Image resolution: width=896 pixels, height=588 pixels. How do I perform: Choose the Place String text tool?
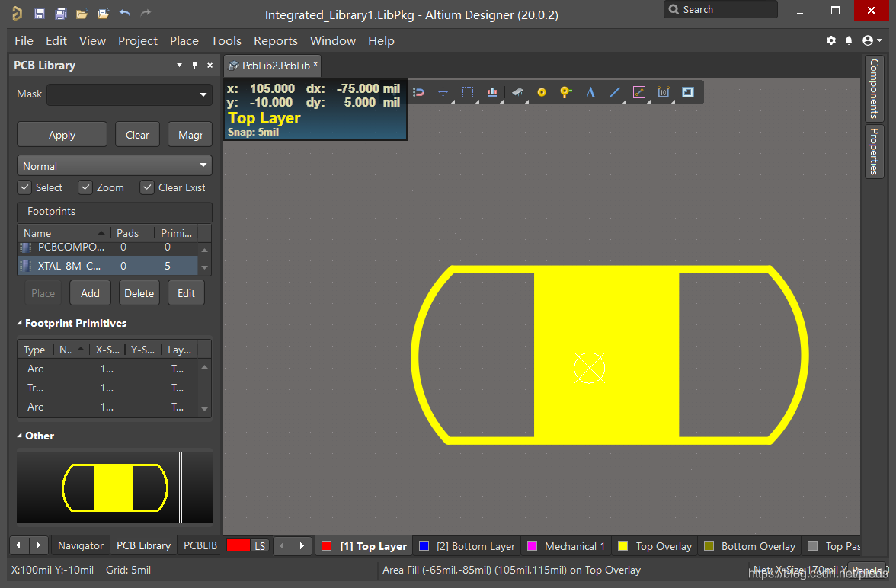coord(590,92)
